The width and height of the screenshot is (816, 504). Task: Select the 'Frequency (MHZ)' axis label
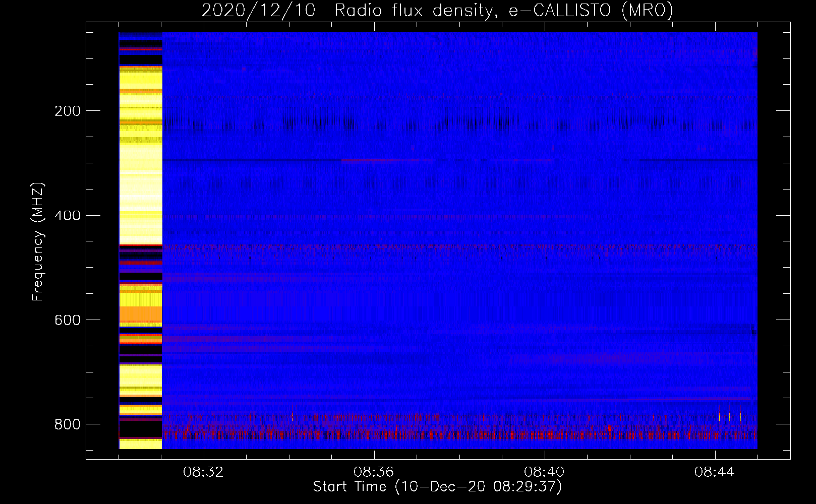(x=38, y=242)
